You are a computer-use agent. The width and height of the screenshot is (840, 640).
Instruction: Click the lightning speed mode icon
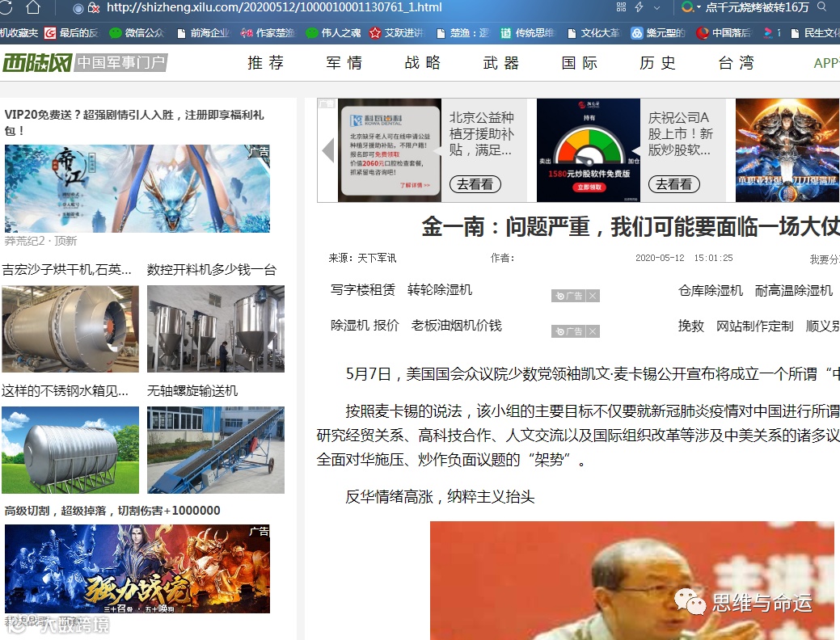tap(639, 7)
